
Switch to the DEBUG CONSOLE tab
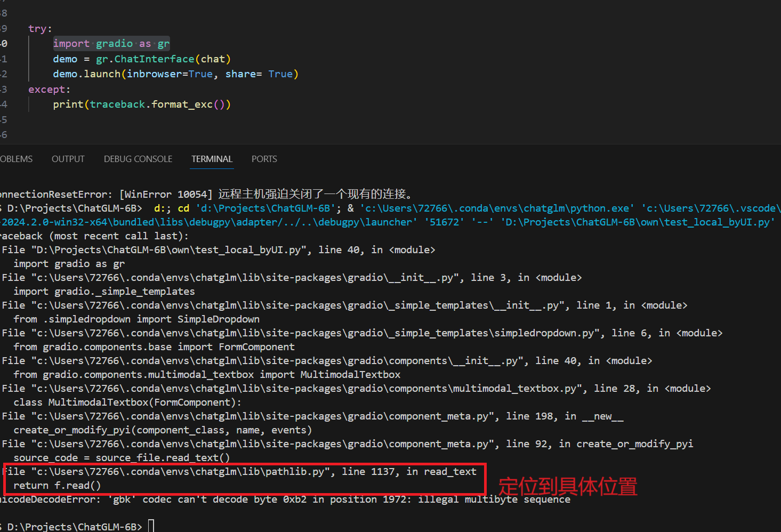(x=138, y=159)
